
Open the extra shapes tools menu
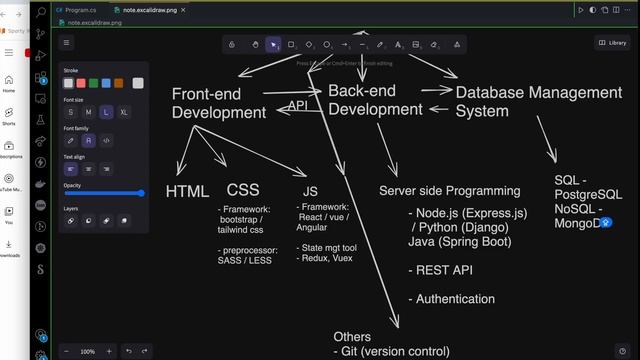(457, 44)
